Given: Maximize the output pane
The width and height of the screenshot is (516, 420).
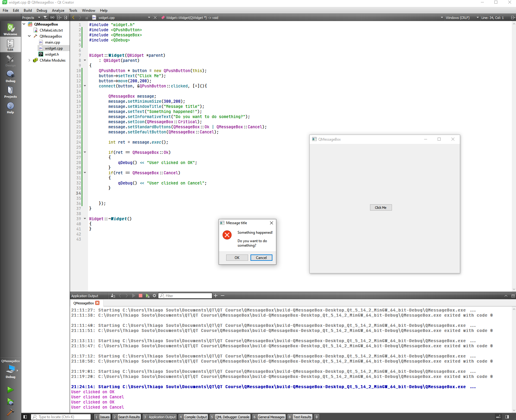Looking at the screenshot, I should pyautogui.click(x=513, y=296).
